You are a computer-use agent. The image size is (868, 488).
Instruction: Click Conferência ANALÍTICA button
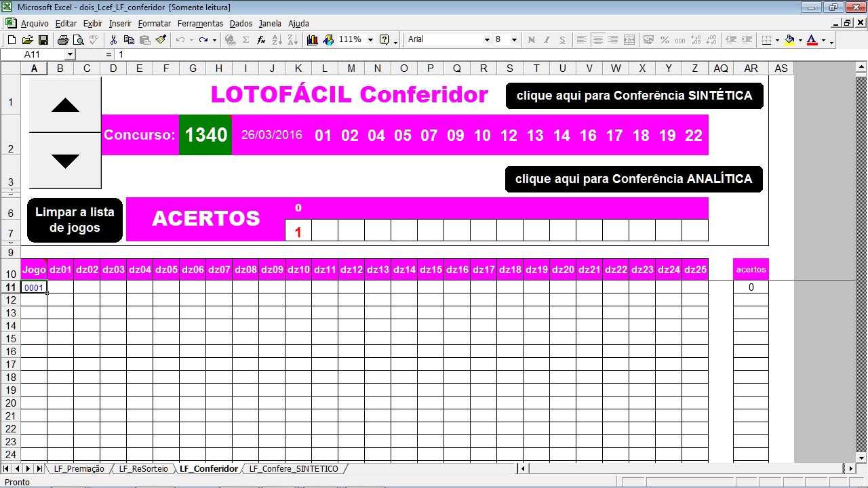(x=634, y=179)
